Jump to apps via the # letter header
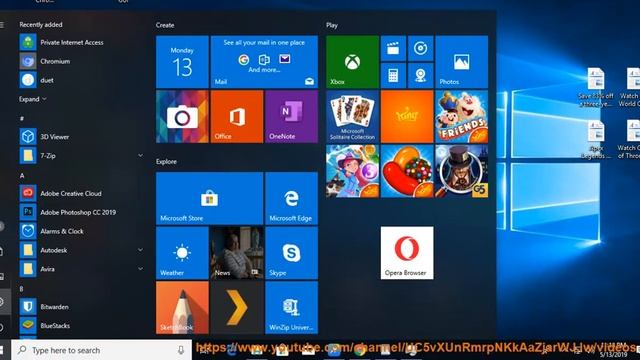 [x=22, y=118]
